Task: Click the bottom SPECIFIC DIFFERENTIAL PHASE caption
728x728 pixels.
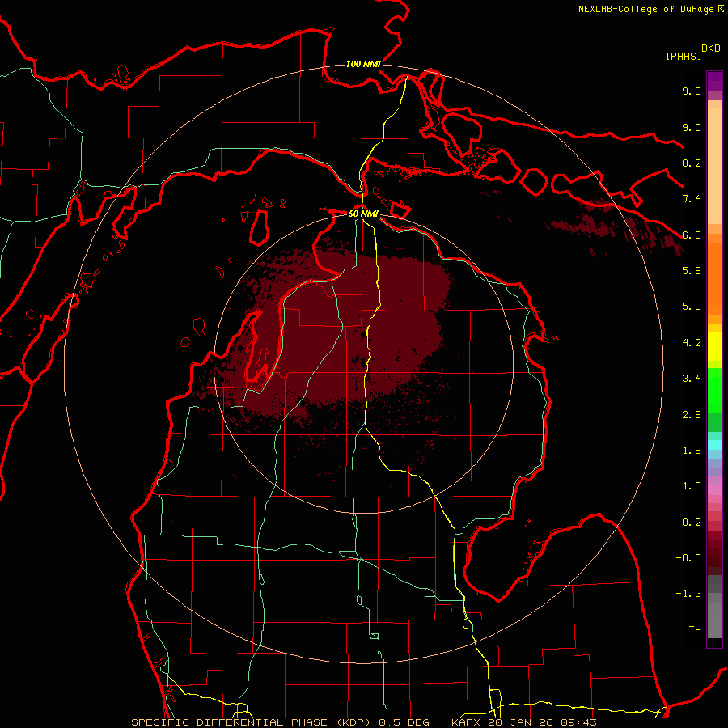Action: coord(364,722)
